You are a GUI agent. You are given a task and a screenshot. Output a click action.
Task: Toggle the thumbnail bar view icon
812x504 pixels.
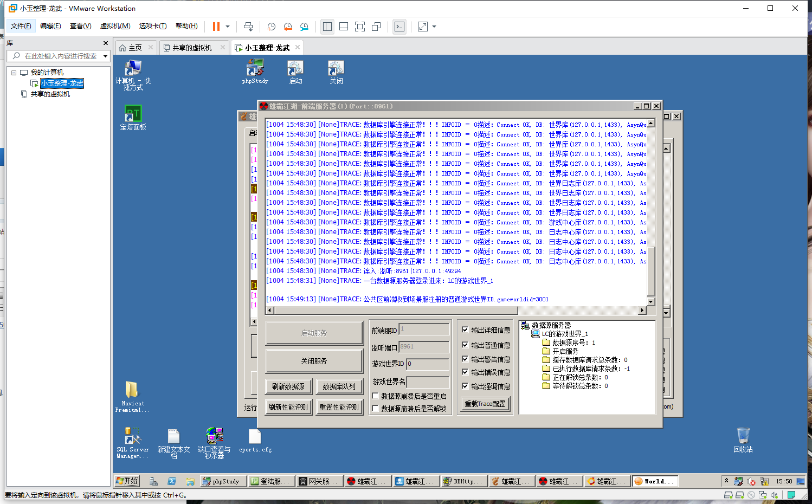click(344, 27)
